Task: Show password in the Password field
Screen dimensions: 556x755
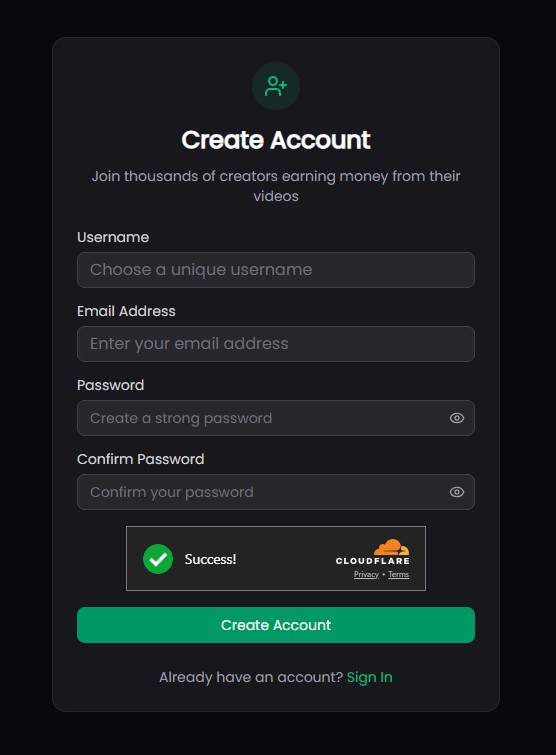Action: 457,418
